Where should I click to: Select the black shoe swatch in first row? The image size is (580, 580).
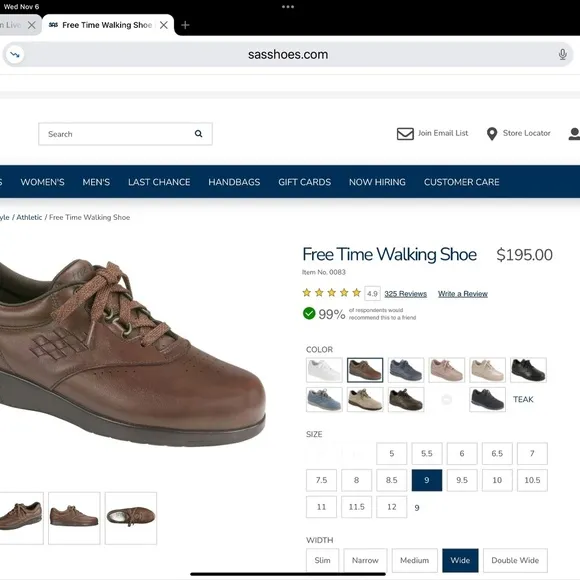(528, 370)
